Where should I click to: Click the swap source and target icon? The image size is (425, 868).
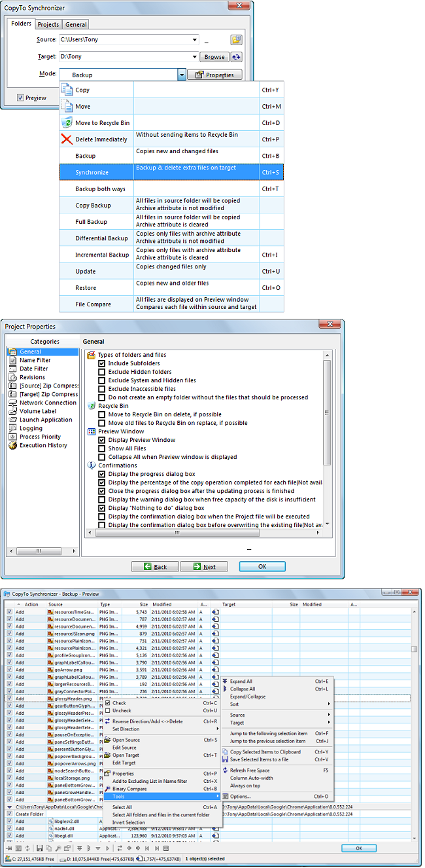coord(236,57)
